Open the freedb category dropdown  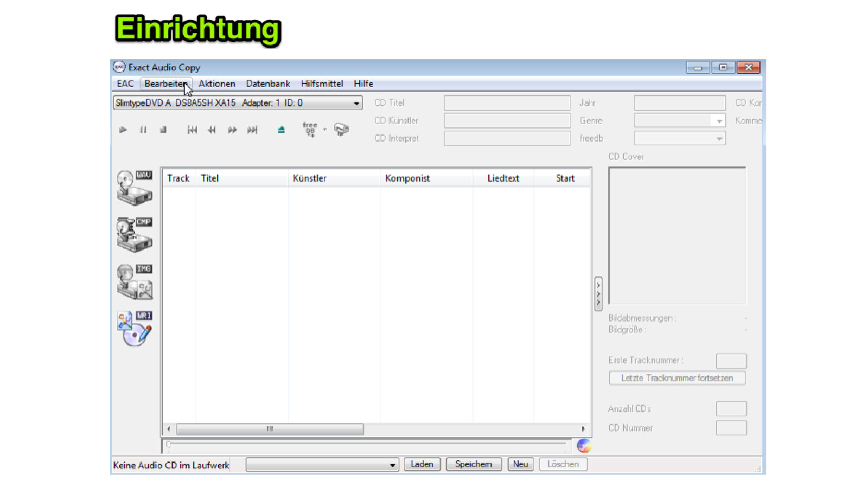[x=679, y=138]
